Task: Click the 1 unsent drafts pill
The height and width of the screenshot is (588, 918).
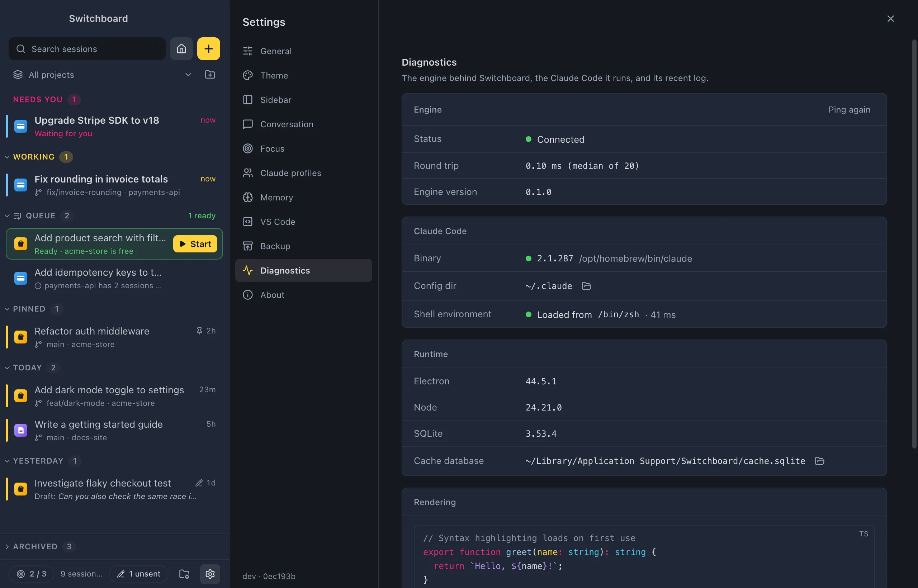Action: click(139, 574)
